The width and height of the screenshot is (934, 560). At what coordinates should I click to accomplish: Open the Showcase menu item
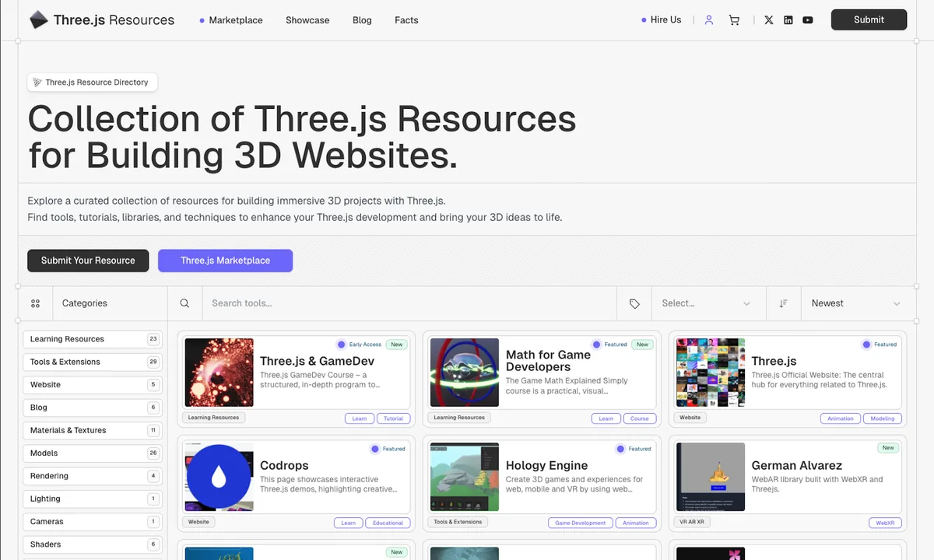(x=307, y=20)
